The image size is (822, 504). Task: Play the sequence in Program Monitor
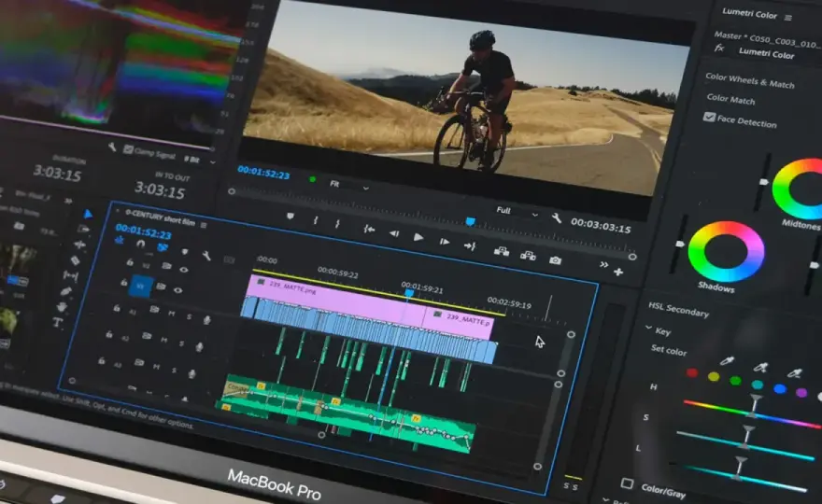tap(418, 237)
